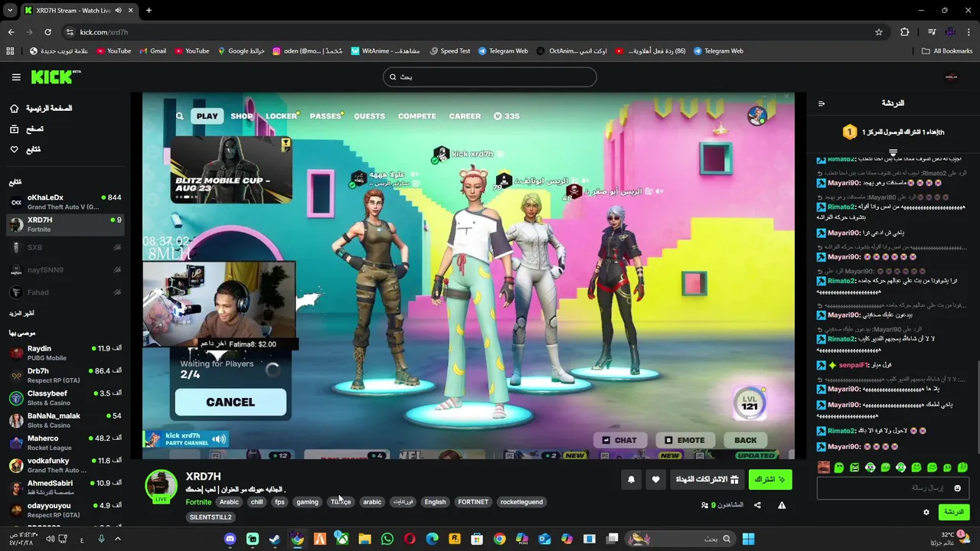Viewport: 980px width, 551px height.
Task: Toggle volume icon in system tray
Action: 51,539
